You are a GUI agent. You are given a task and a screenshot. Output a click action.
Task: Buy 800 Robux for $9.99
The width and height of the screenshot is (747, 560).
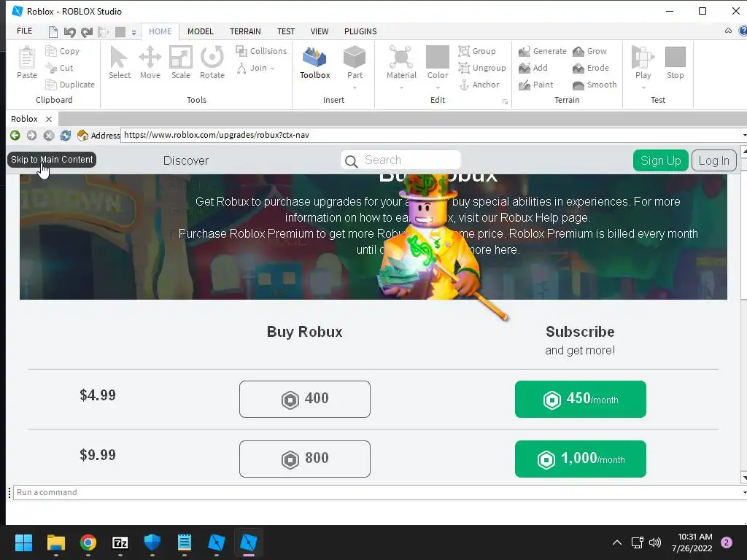pyautogui.click(x=305, y=459)
